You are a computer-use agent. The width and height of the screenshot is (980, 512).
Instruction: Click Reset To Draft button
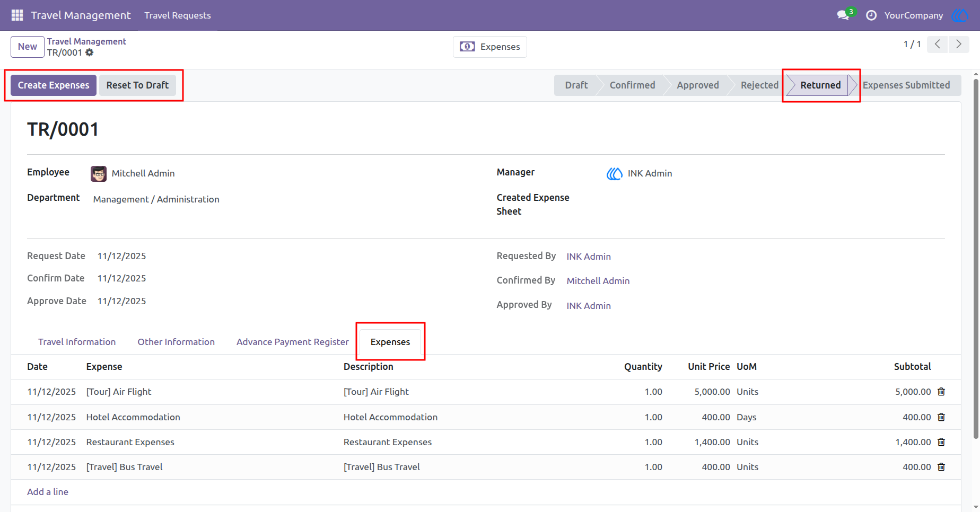137,85
